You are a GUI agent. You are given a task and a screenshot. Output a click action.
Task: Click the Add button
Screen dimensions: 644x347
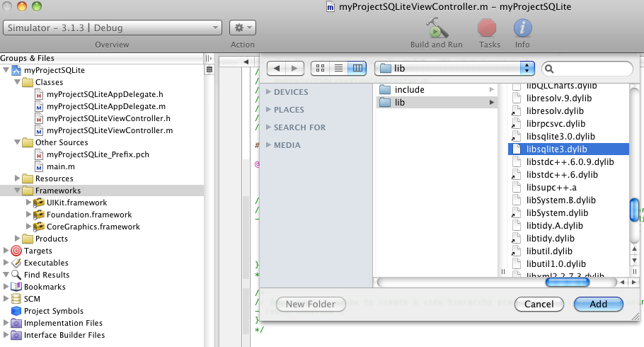[599, 304]
